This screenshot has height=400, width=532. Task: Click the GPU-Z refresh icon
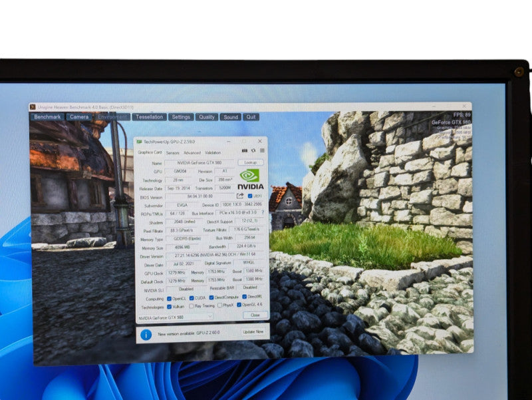tap(253, 150)
